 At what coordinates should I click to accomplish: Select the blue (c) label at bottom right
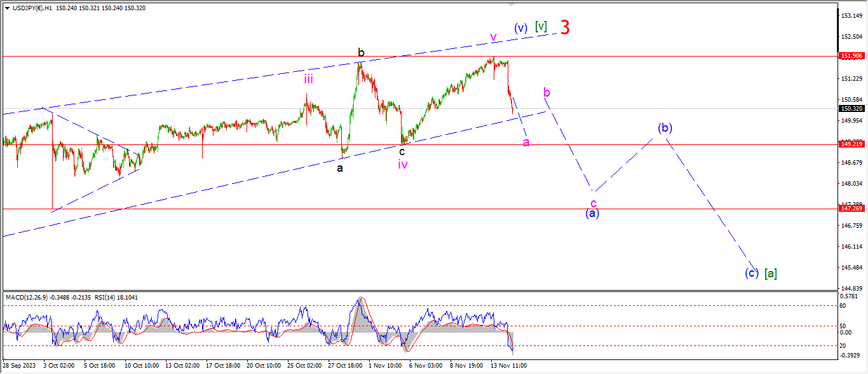pos(751,274)
